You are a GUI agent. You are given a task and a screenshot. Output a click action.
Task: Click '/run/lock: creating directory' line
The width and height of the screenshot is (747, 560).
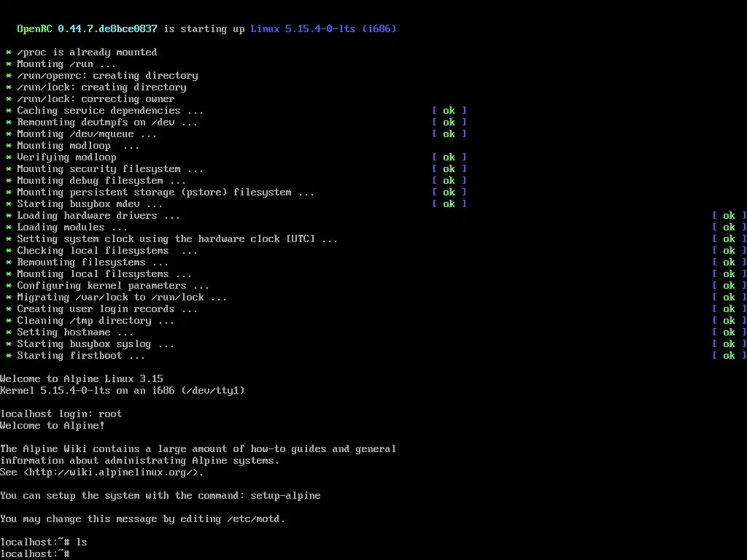pos(101,87)
